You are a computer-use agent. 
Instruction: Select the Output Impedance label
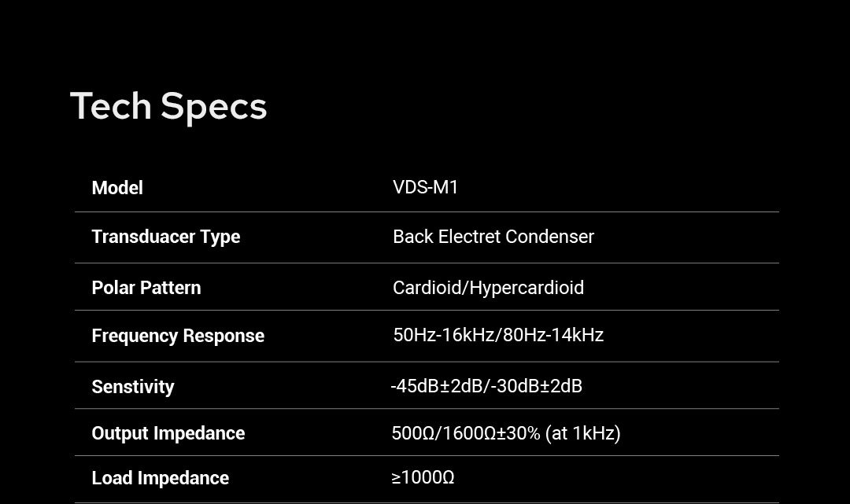(x=168, y=433)
